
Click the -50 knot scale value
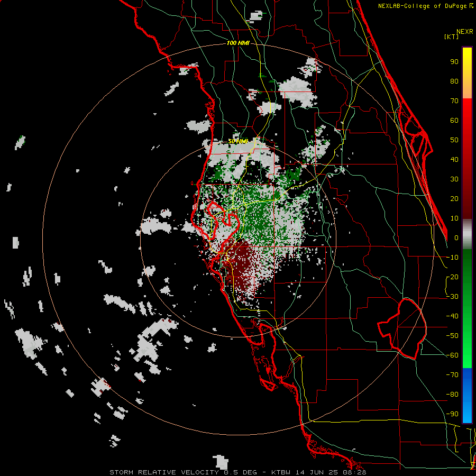(452, 336)
